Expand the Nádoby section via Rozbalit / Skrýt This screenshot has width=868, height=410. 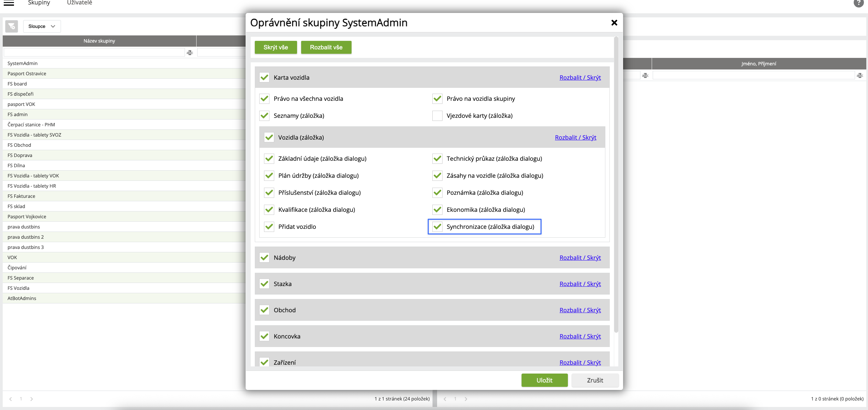(x=580, y=258)
